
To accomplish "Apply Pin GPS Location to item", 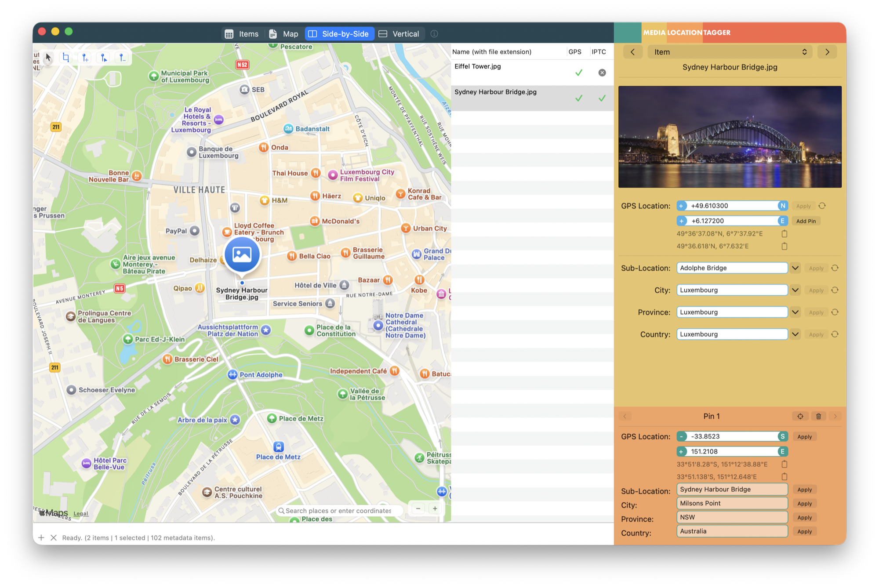I will 805,437.
